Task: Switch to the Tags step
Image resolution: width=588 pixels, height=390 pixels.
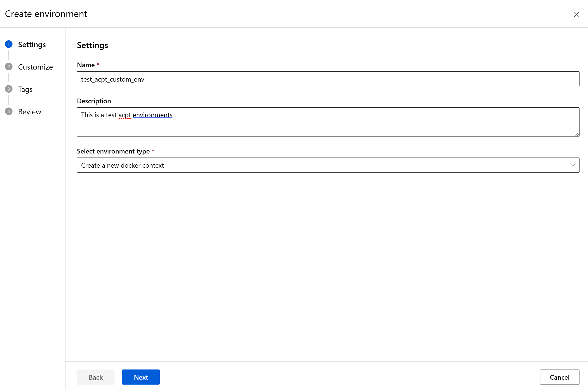Action: 25,89
